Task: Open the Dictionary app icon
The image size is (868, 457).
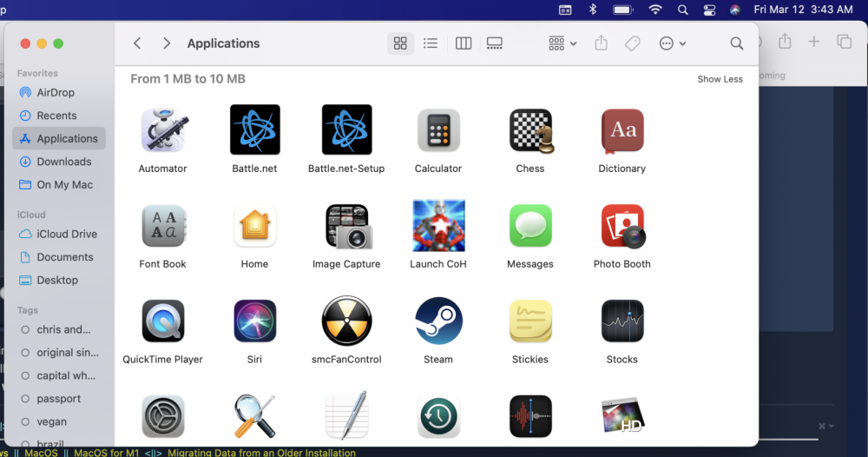Action: pyautogui.click(x=622, y=130)
